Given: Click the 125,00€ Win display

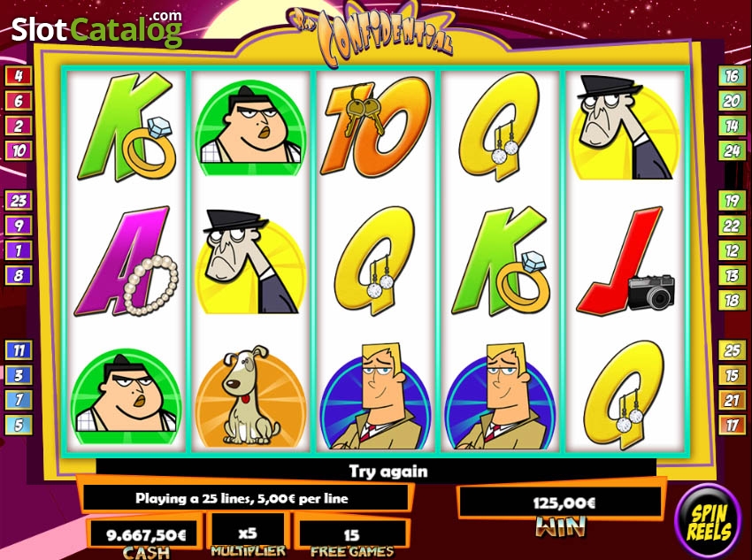Looking at the screenshot, I should point(564,503).
